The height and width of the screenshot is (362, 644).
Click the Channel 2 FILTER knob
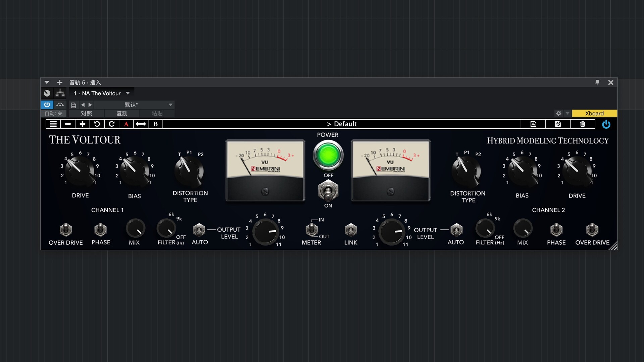pos(485,229)
